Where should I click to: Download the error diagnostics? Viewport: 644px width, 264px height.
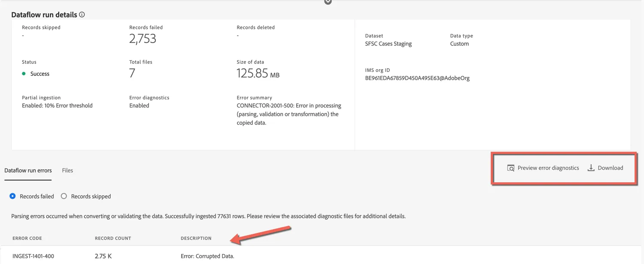605,168
